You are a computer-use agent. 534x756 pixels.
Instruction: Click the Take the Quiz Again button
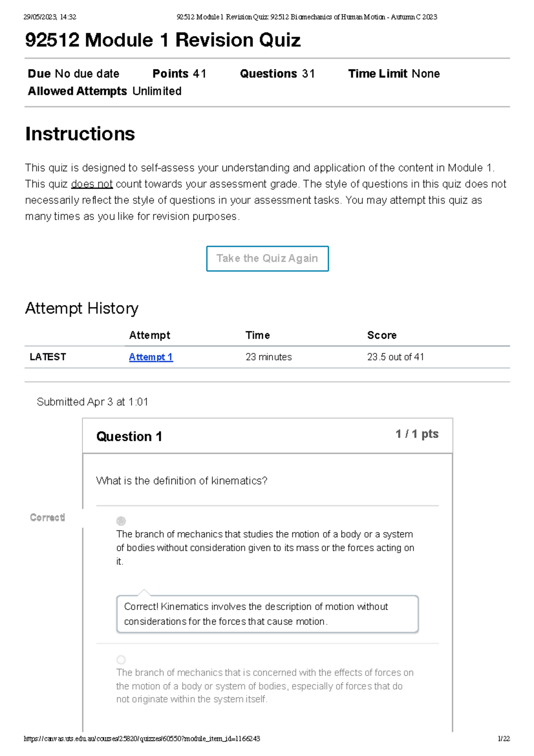[x=267, y=259]
